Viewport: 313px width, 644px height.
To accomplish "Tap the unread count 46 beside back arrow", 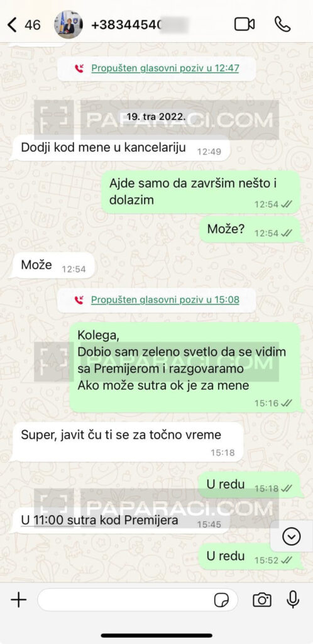I will 33,25.
